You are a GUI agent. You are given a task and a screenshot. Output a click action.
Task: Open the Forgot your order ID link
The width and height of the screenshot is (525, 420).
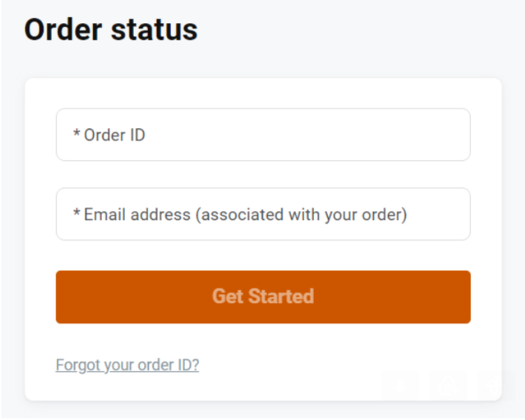click(x=127, y=365)
